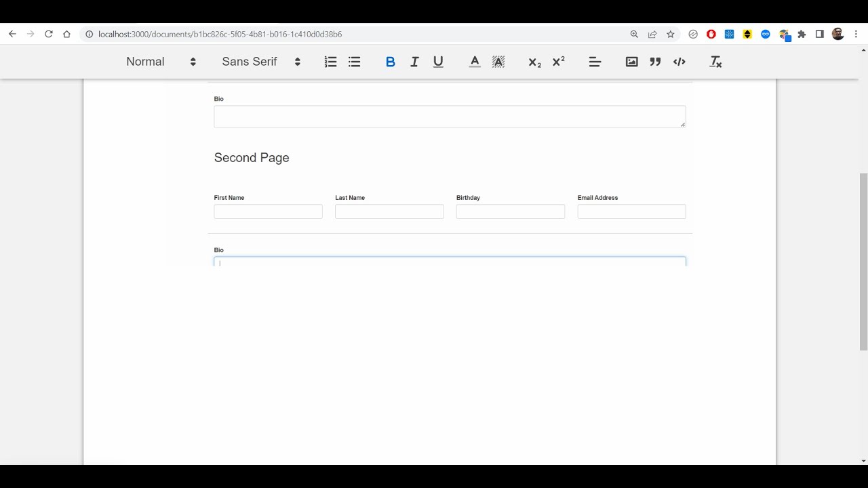This screenshot has height=488, width=868.
Task: Toggle underline formatting
Action: tap(438, 62)
